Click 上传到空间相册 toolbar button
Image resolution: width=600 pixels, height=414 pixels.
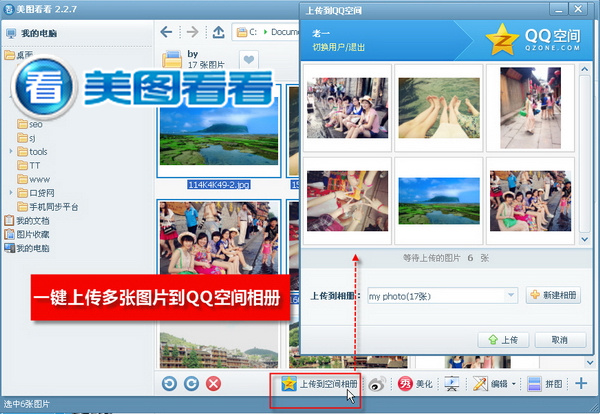(319, 384)
